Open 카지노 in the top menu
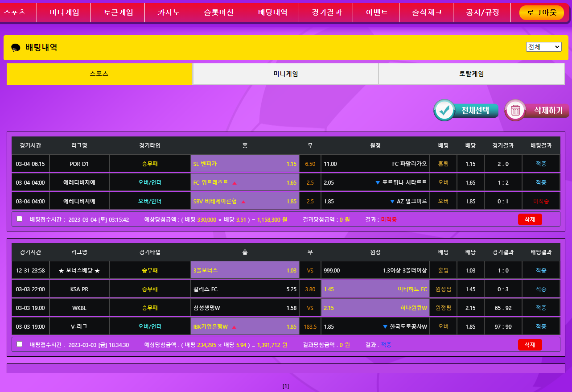 coord(168,12)
